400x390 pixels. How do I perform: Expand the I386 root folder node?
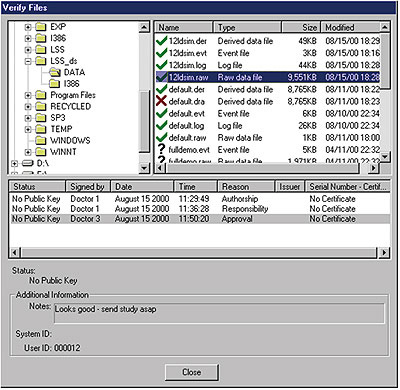(28, 39)
